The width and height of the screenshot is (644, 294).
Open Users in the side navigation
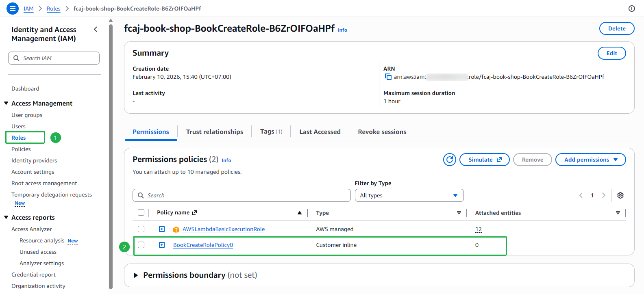tap(18, 126)
